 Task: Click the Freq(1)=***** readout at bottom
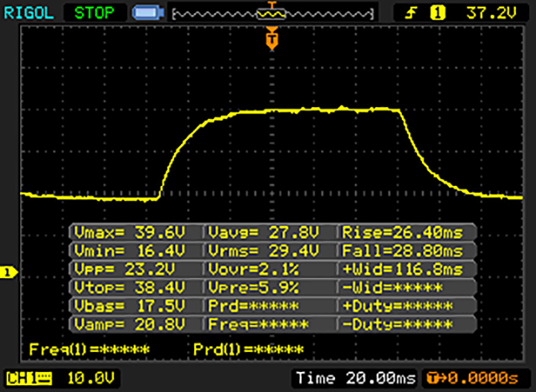pyautogui.click(x=90, y=349)
